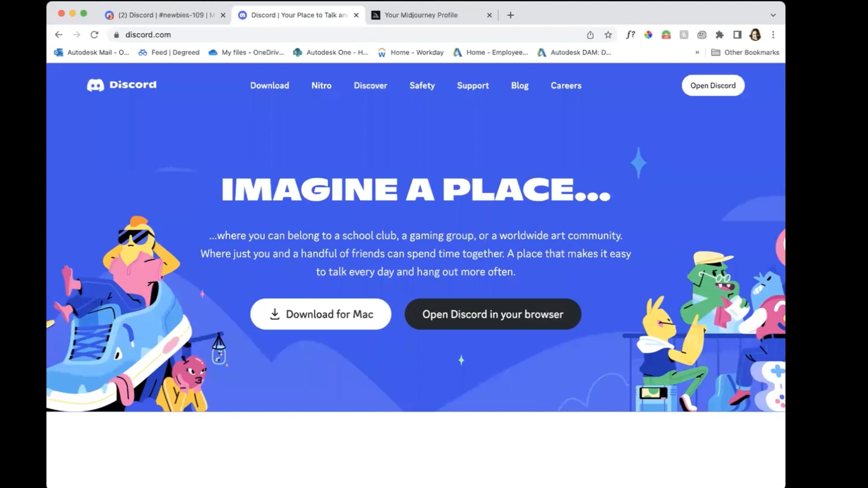Go back with the arrow icon
Screen dimensions: 868x488
tap(59, 35)
